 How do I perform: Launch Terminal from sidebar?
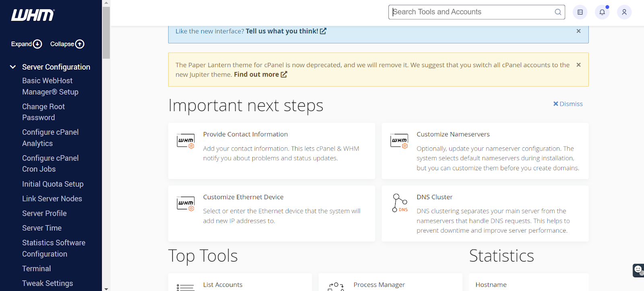tap(37, 268)
